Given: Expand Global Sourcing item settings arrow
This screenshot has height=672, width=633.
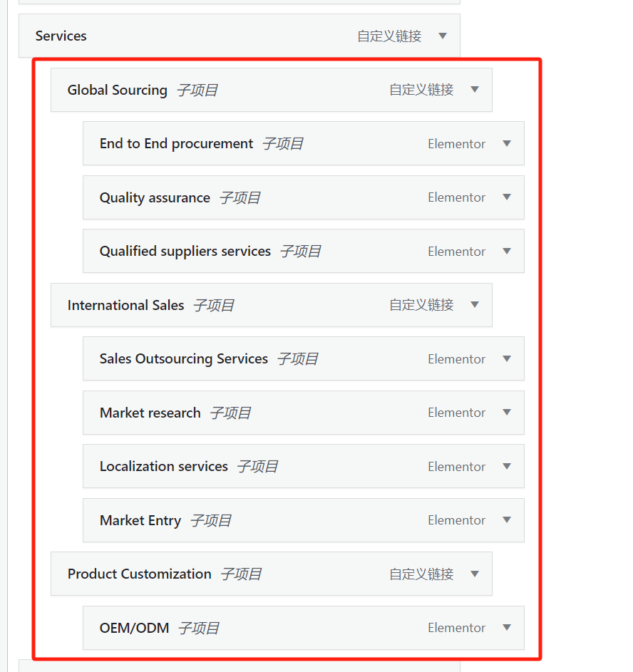Looking at the screenshot, I should tap(475, 90).
